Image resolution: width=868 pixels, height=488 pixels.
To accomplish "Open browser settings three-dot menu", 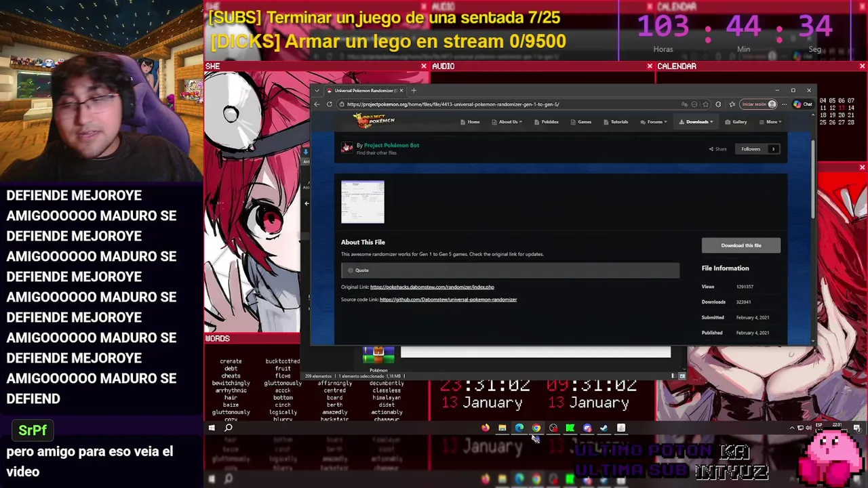I will 785,104.
